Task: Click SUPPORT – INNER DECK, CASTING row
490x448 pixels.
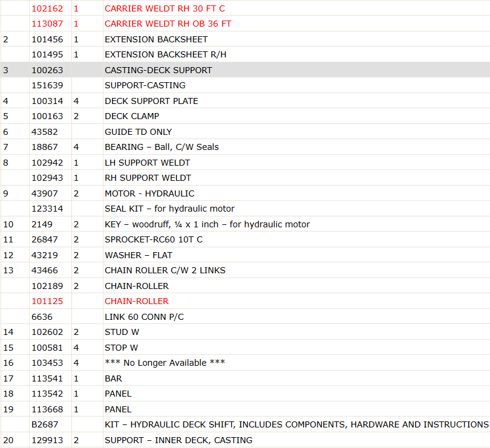Action: click(x=245, y=440)
